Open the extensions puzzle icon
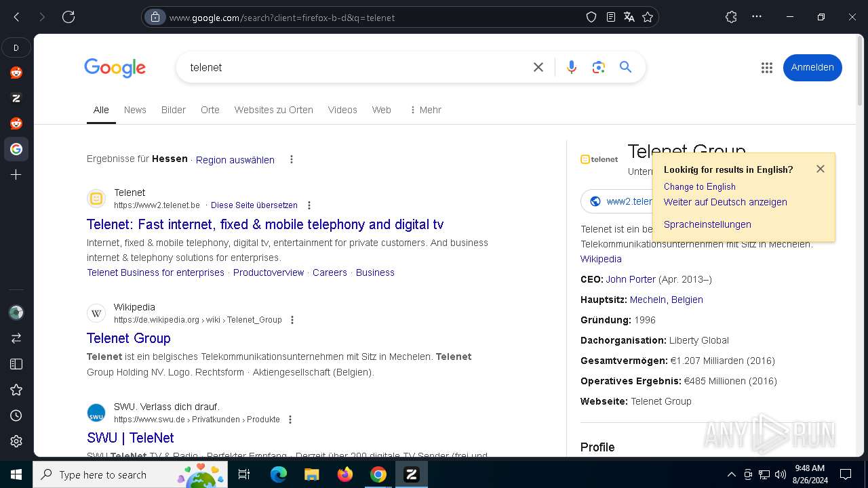The height and width of the screenshot is (488, 868). pos(731,17)
